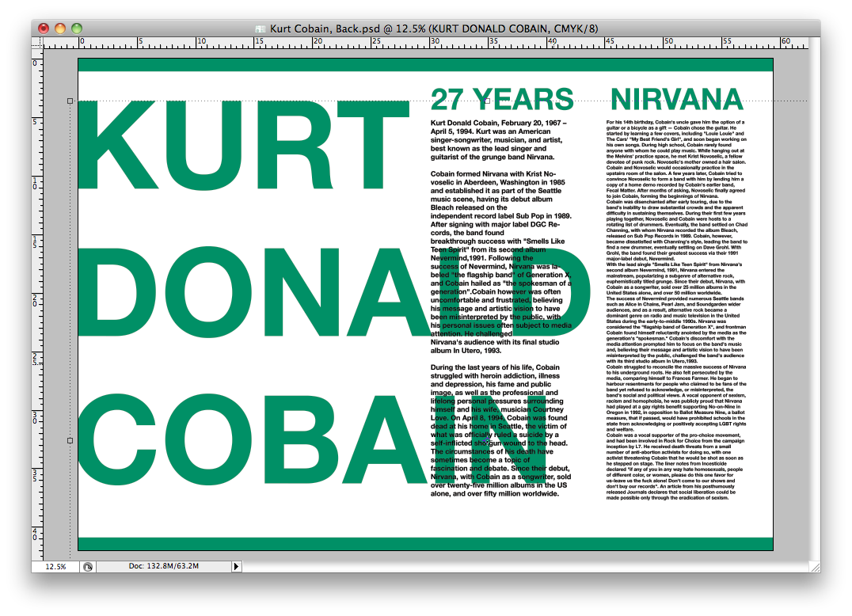Click the 12.5% zoom level field
This screenshot has width=852, height=616.
coord(55,567)
